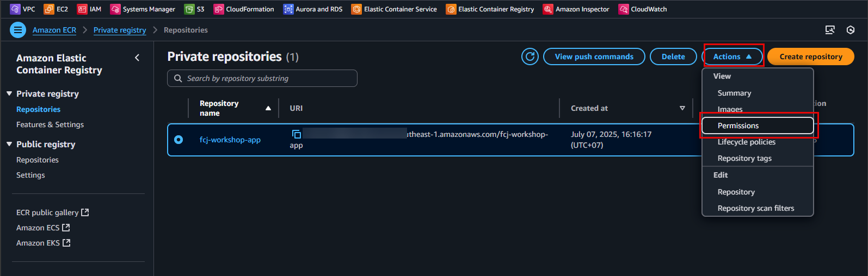Copy the fcj-workshop-app repository URI
The height and width of the screenshot is (276, 868).
[x=297, y=134]
